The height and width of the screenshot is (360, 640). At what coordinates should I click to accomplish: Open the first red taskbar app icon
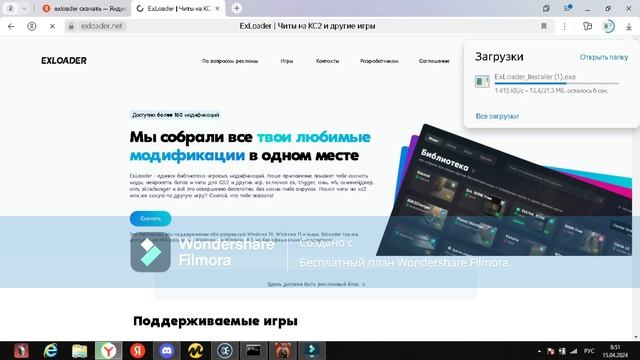click(x=21, y=351)
